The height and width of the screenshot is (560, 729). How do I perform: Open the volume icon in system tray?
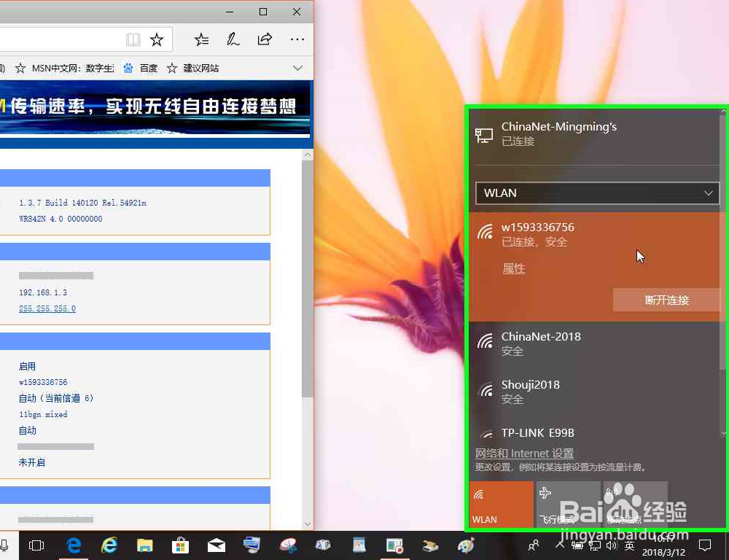[611, 545]
